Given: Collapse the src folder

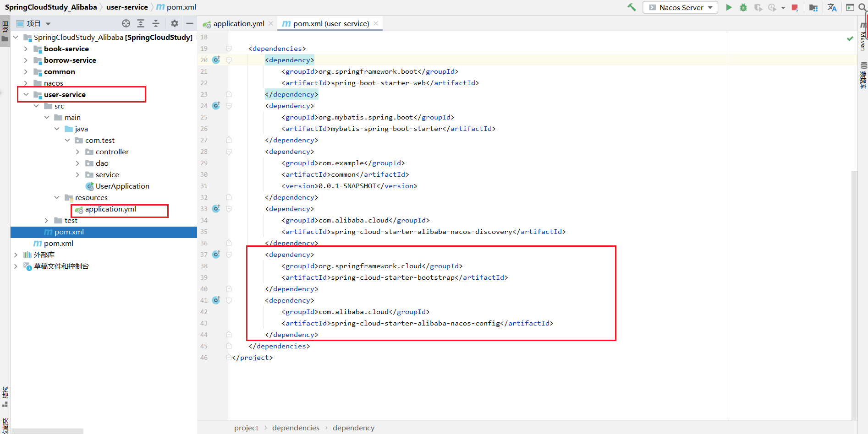Looking at the screenshot, I should (36, 106).
